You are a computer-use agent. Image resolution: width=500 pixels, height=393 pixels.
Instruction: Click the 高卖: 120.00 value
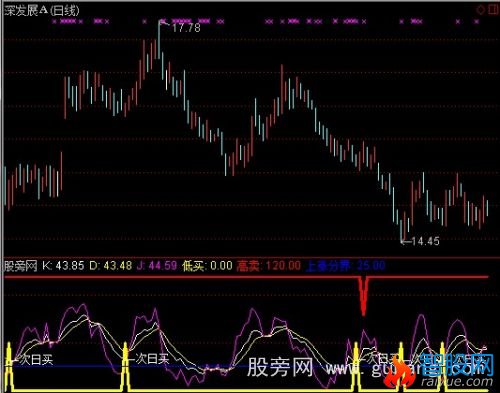point(268,266)
